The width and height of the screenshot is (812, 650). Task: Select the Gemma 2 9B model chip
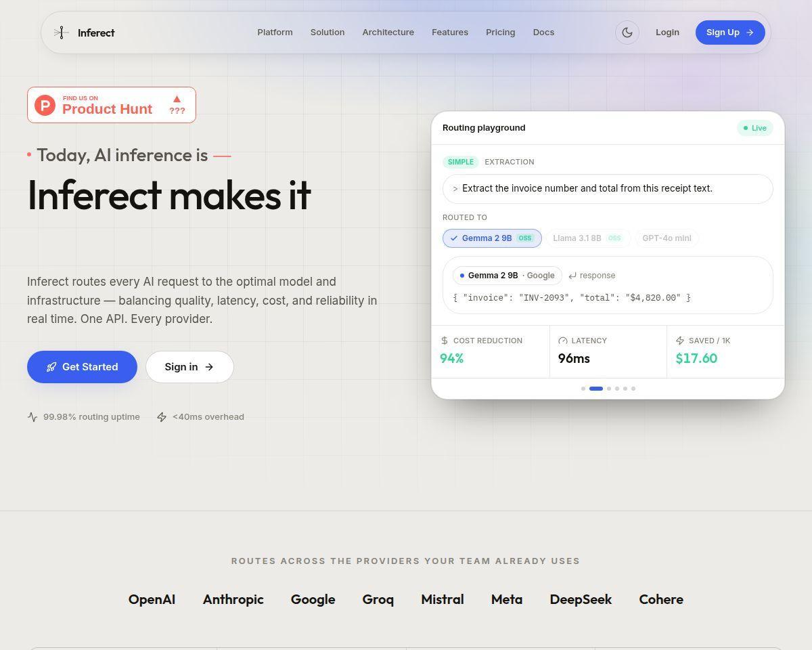click(492, 238)
